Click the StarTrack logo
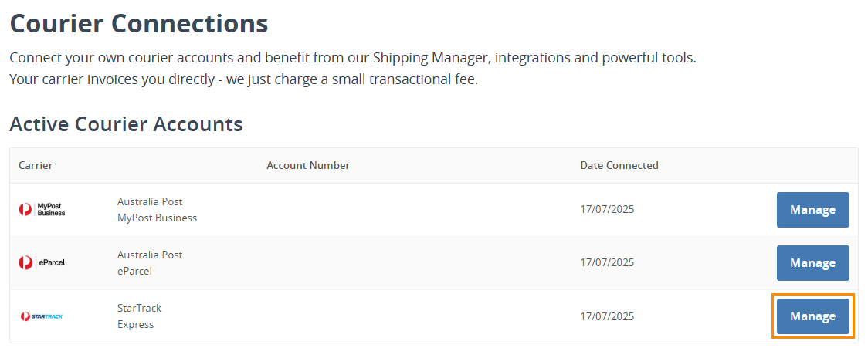 [x=42, y=316]
